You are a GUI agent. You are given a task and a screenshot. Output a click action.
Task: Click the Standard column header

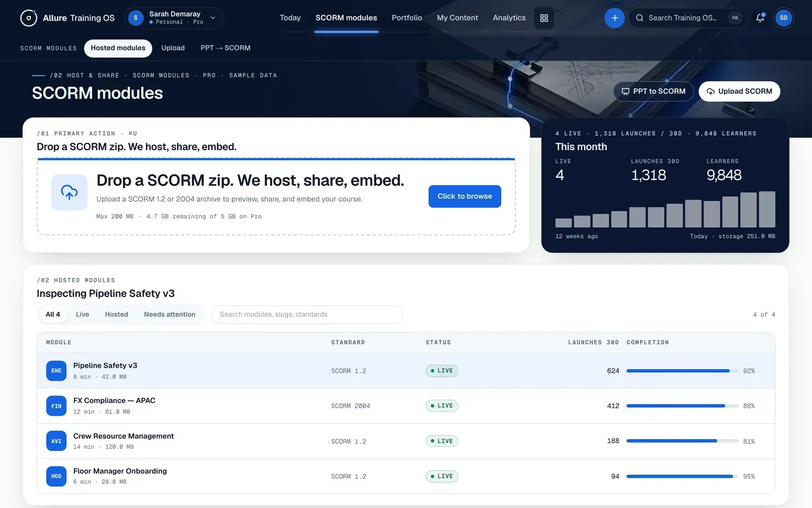point(348,343)
